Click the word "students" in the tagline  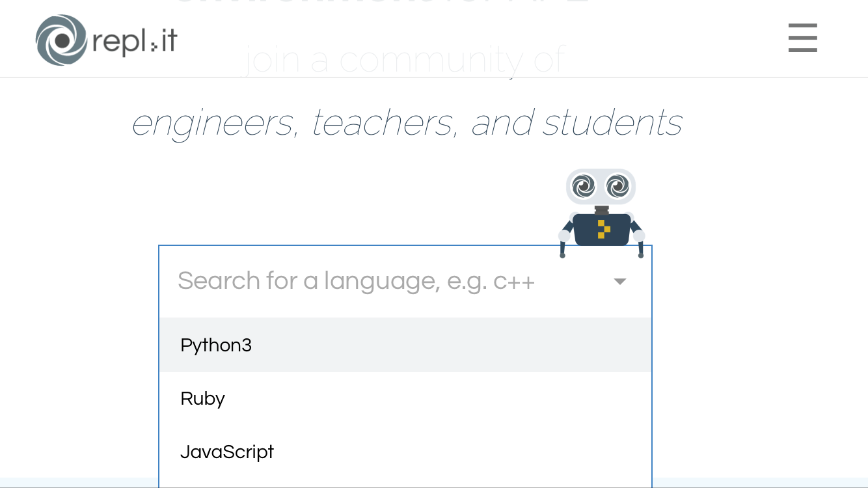pyautogui.click(x=612, y=122)
